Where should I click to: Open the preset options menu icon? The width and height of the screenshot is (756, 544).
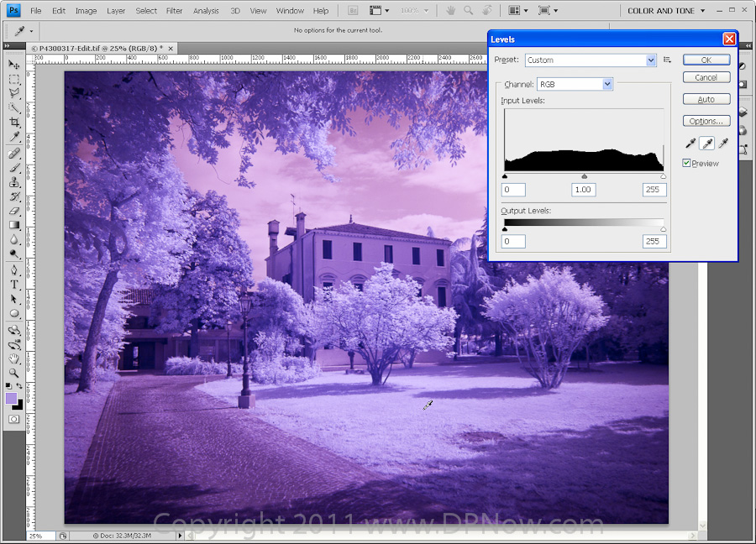[667, 60]
